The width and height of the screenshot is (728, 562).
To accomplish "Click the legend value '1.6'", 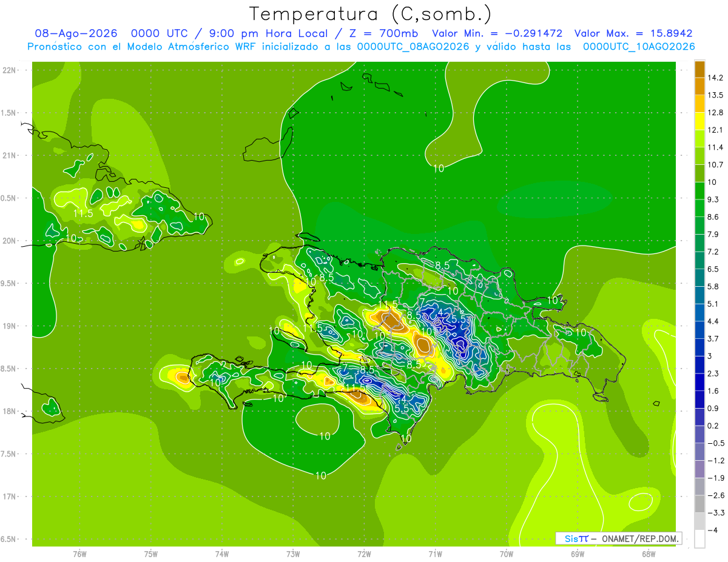I will pyautogui.click(x=713, y=391).
